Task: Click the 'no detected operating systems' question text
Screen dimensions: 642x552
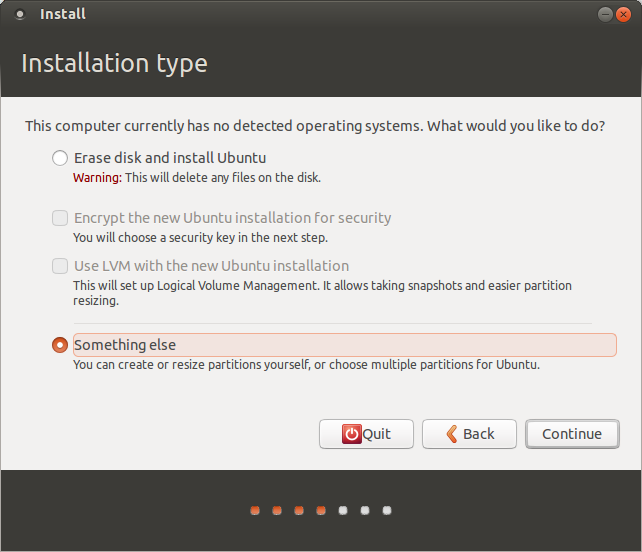Action: click(315, 126)
